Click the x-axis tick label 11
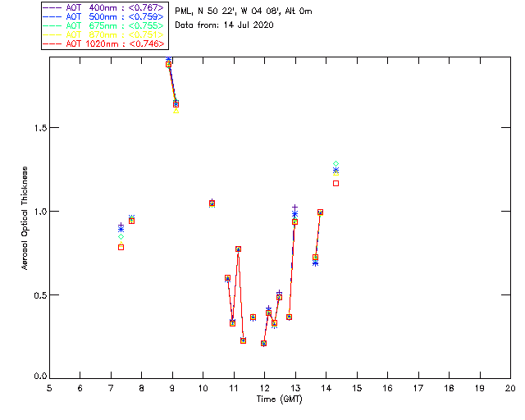The width and height of the screenshot is (525, 420). click(234, 389)
